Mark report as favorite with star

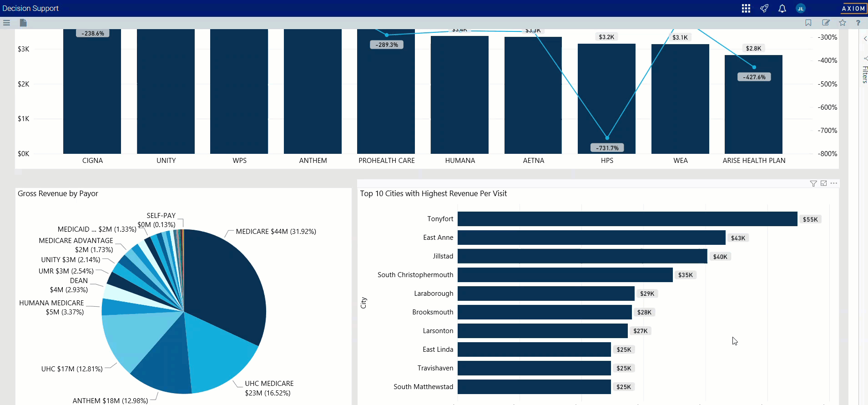tap(843, 23)
